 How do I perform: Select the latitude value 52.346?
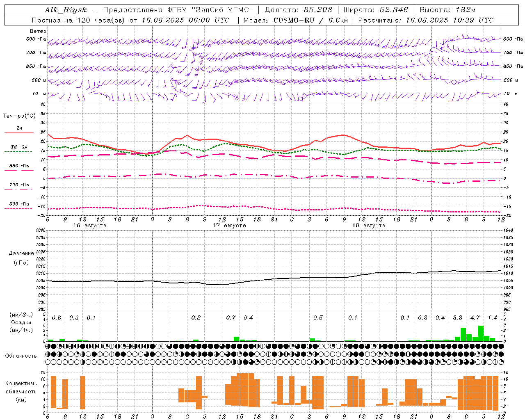click(394, 10)
